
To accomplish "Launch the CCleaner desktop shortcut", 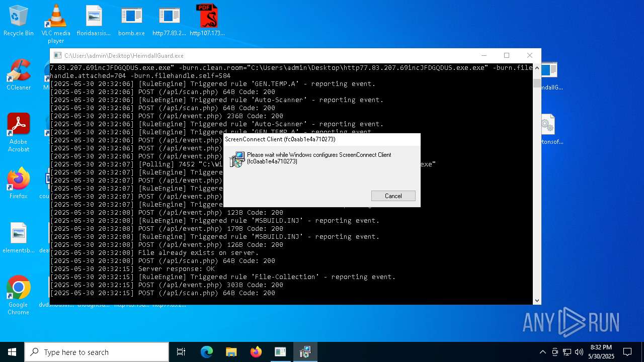I will coord(18,75).
